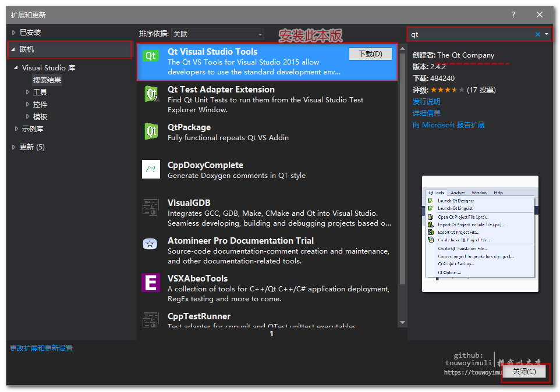Expand the 模板 category
Viewport: 560px width, 392px height.
pos(27,116)
